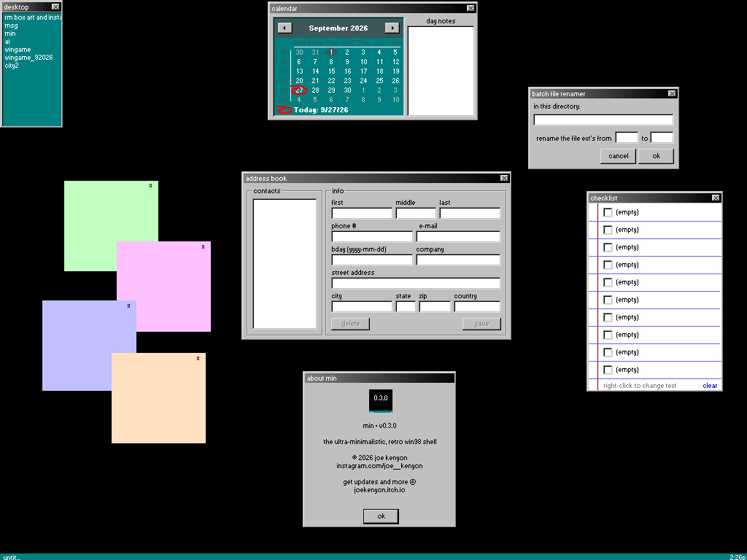Open 'min' in desktop window
The width and height of the screenshot is (747, 560).
(10, 34)
